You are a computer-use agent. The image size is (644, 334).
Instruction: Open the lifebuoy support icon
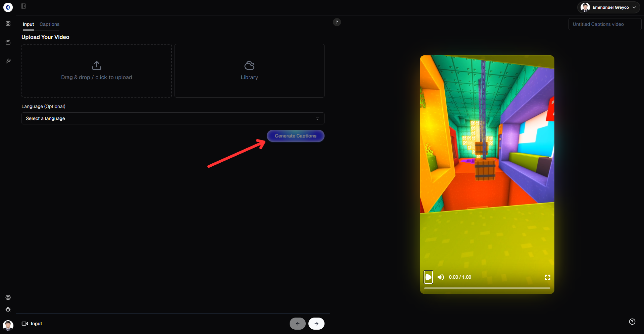(8, 297)
